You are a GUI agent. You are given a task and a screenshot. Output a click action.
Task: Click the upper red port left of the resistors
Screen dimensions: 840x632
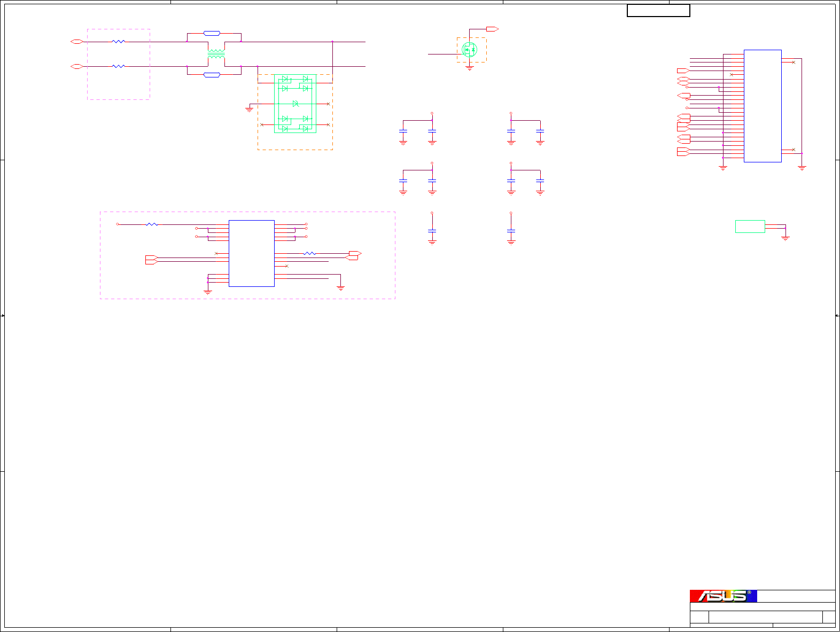[x=77, y=41]
